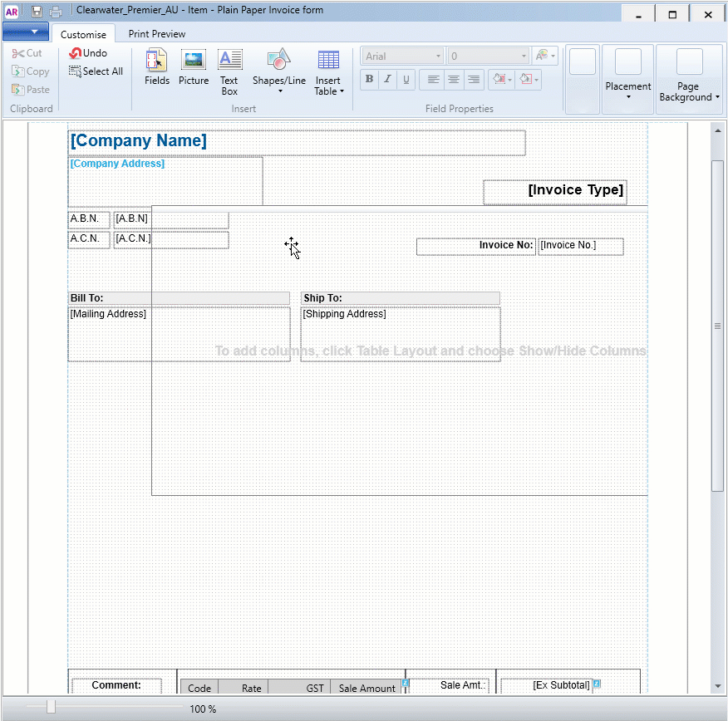
Task: Click Select All
Action: click(96, 71)
